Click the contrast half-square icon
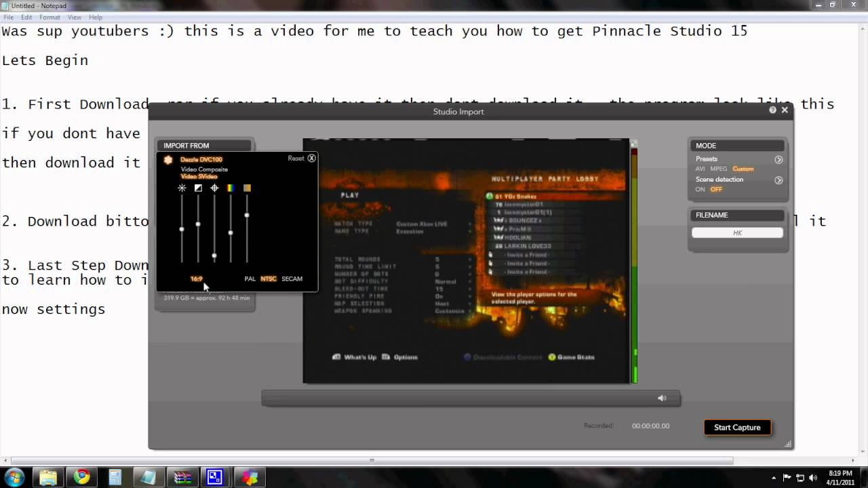 tap(198, 188)
